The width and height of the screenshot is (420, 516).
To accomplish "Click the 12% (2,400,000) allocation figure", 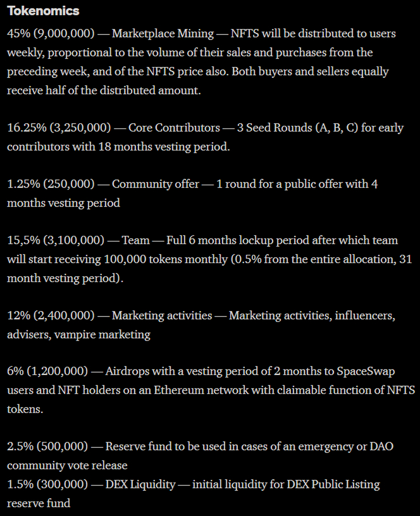I will tap(50, 316).
